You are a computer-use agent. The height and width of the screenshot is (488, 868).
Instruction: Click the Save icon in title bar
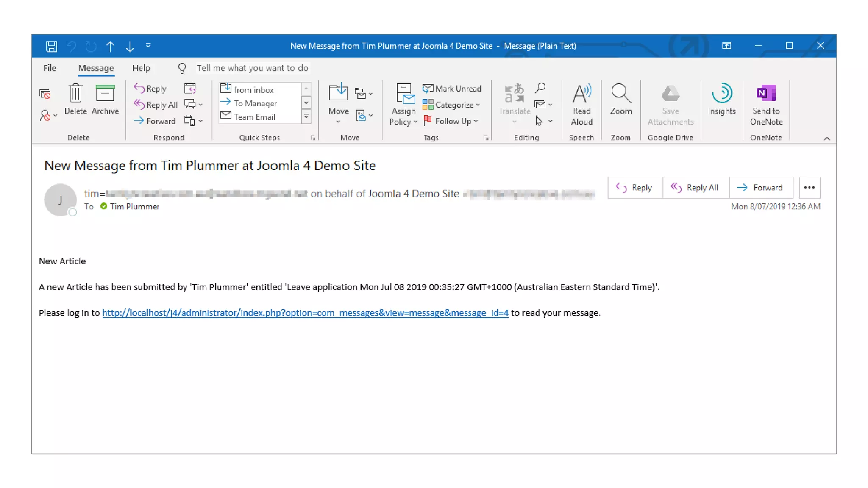[52, 46]
